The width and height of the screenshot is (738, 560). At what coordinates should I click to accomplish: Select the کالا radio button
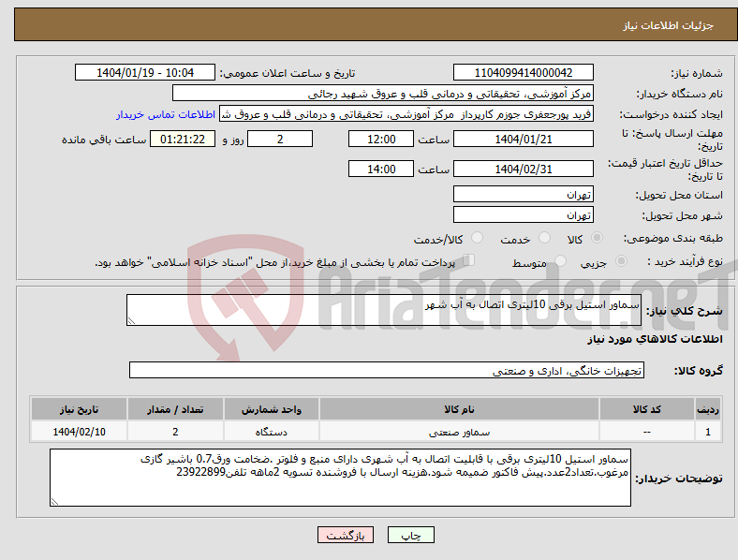coord(597,238)
